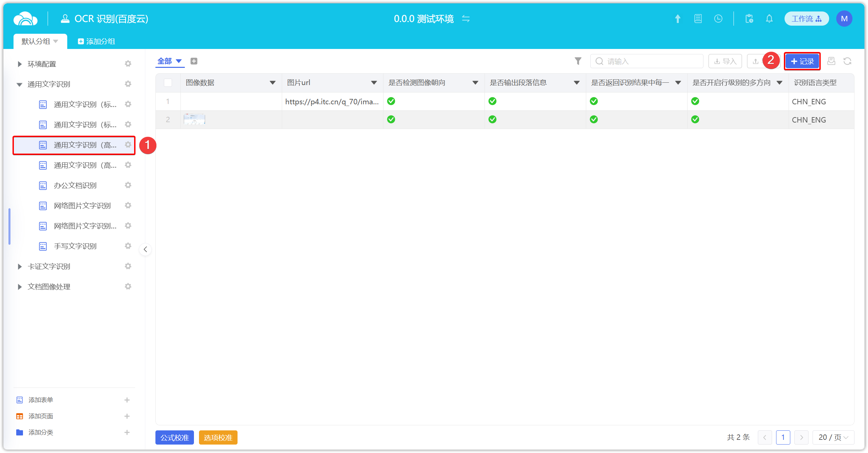868x453 pixels.
Task: Click the + 记录 button
Action: pos(802,61)
